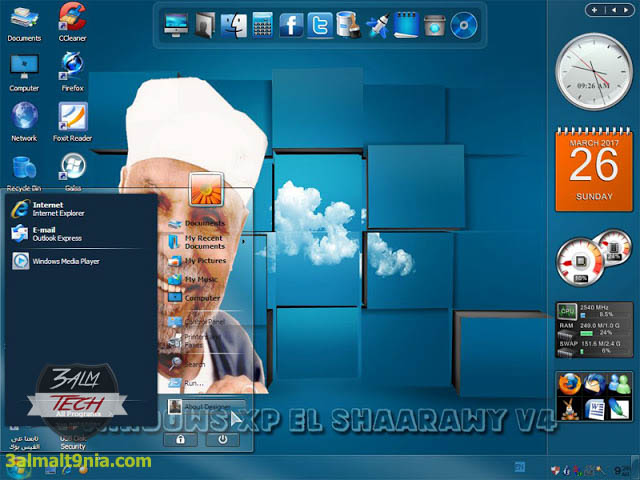
Task: Launch the paint bucket icon in the dock
Action: click(348, 25)
